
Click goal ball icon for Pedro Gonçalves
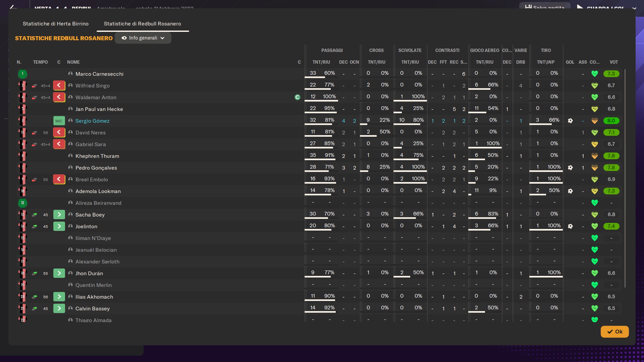pos(570,168)
